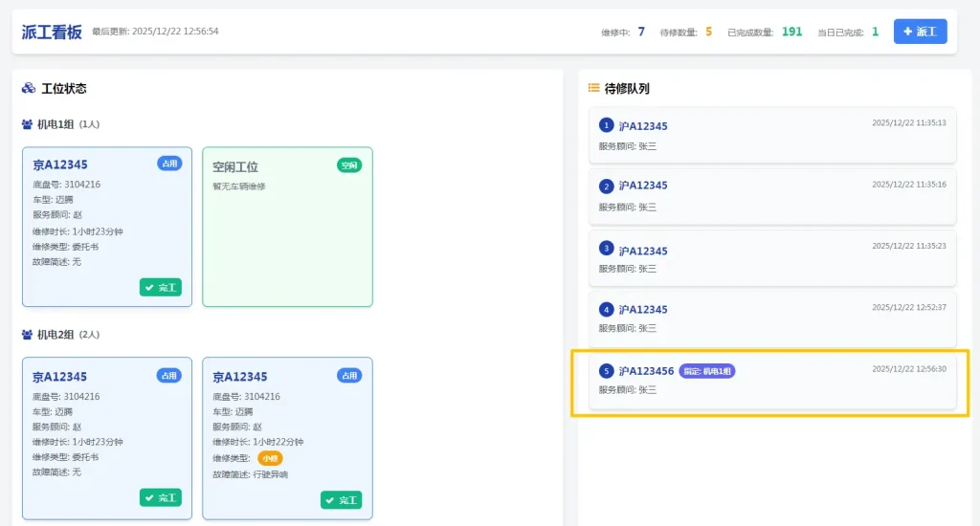Click 故障简述: 行驶异响 text
The image size is (980, 526).
click(250, 474)
